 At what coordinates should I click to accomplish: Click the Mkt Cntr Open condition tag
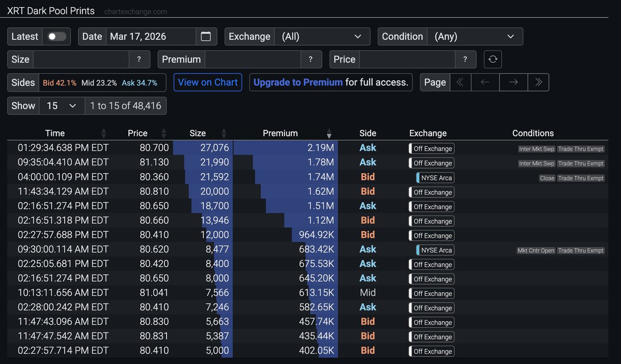point(536,250)
